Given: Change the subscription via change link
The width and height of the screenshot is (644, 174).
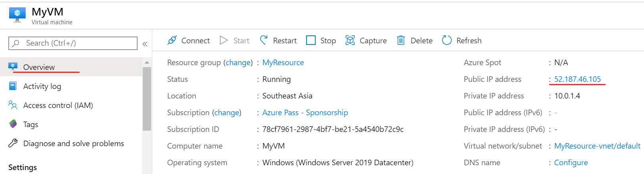Looking at the screenshot, I should tap(227, 112).
